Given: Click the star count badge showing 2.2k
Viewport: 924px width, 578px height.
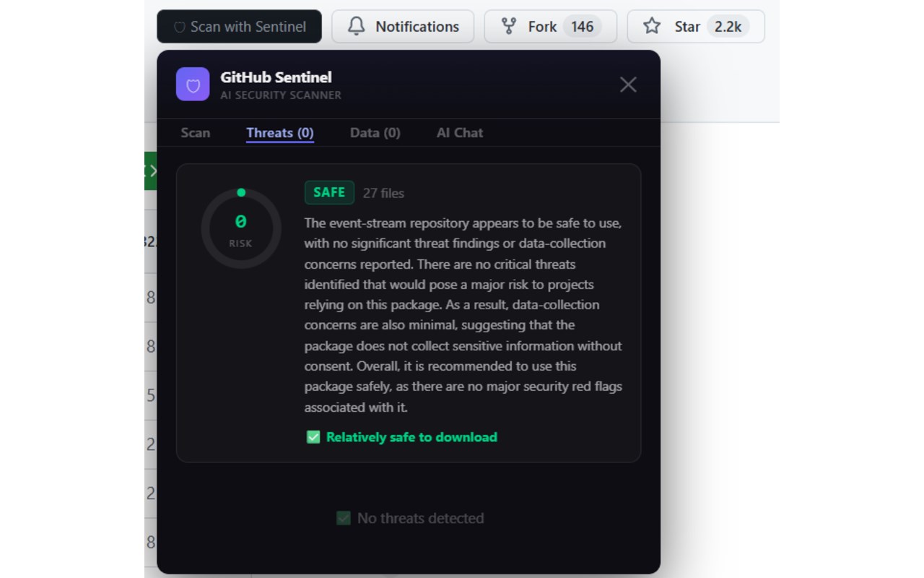Looking at the screenshot, I should click(728, 27).
